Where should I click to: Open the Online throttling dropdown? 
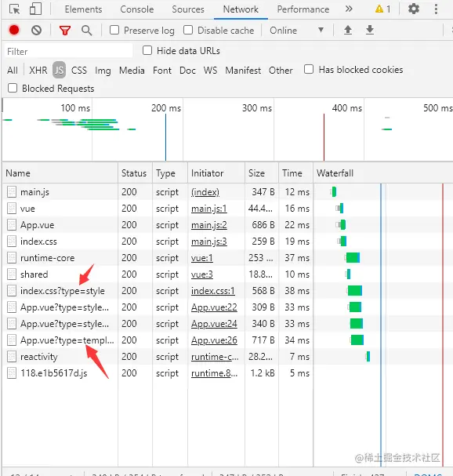pyautogui.click(x=296, y=31)
